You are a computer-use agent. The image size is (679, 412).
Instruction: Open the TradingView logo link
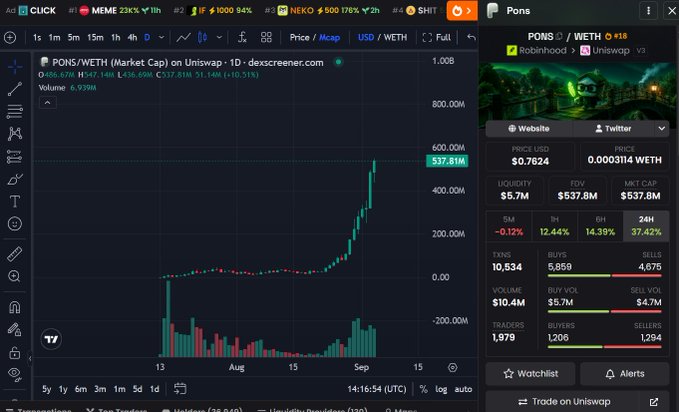point(51,339)
